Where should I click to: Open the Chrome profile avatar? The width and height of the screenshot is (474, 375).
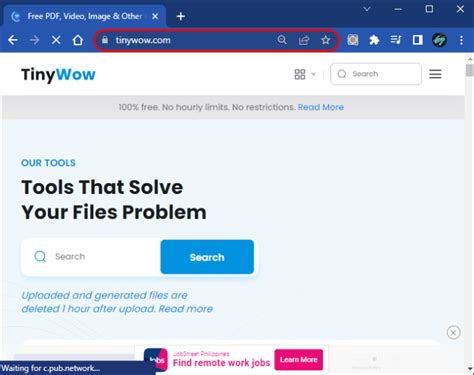click(439, 40)
